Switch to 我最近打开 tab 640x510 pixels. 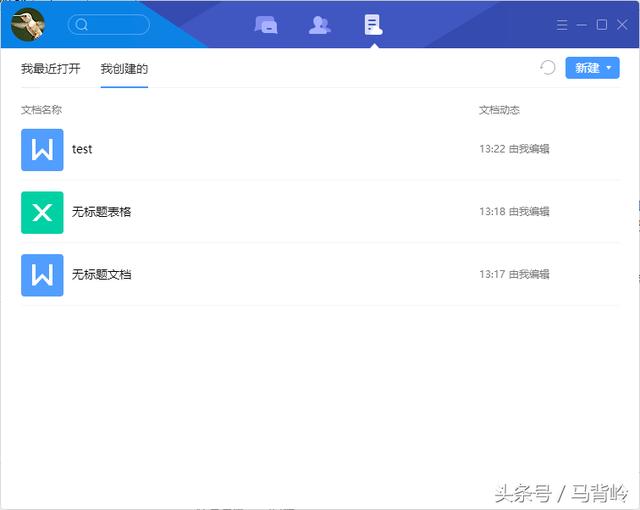(51, 69)
